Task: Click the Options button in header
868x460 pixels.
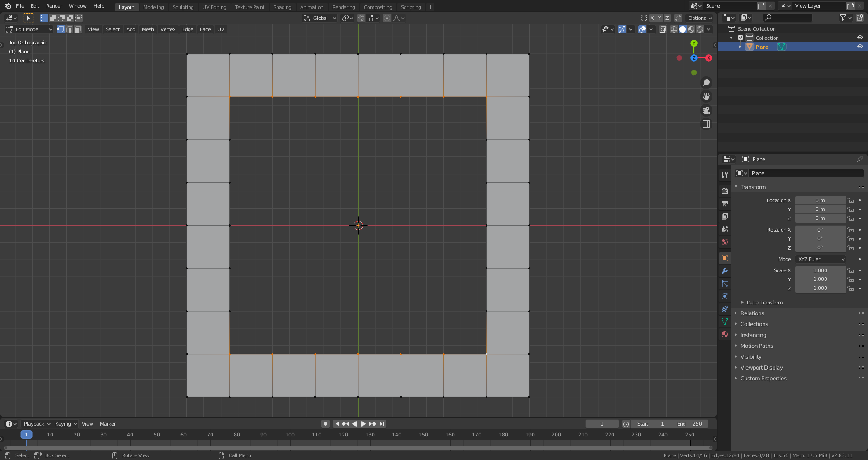Action: coord(699,18)
